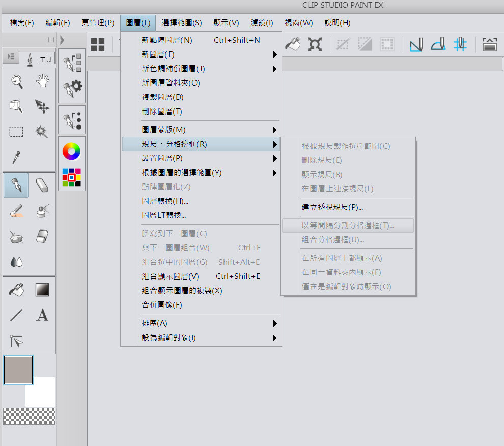Select the Move Layer tool
The width and height of the screenshot is (504, 446).
[42, 106]
